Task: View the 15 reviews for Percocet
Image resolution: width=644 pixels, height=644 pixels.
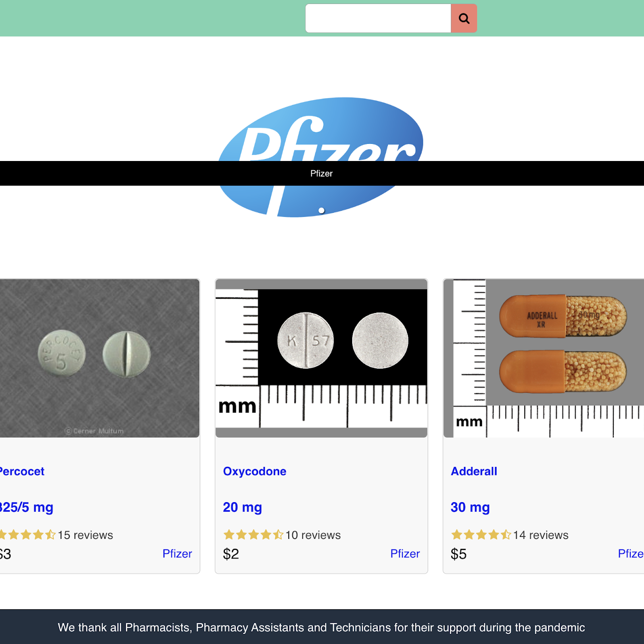Action: (85, 535)
